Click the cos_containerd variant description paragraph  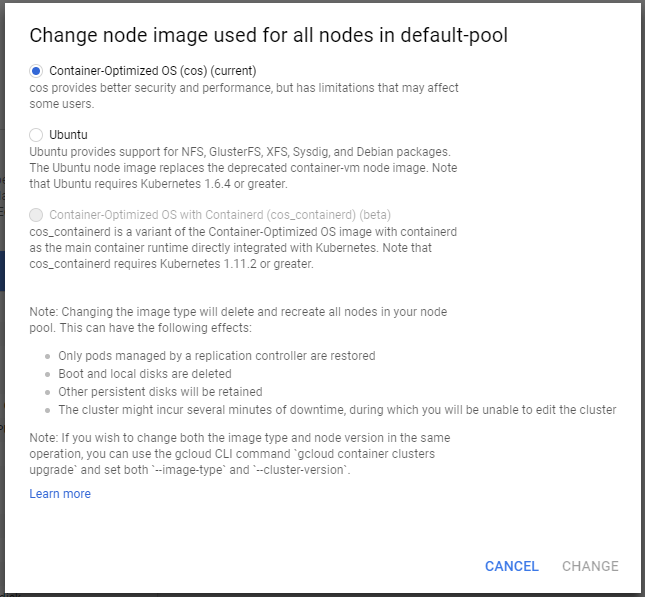pyautogui.click(x=243, y=248)
